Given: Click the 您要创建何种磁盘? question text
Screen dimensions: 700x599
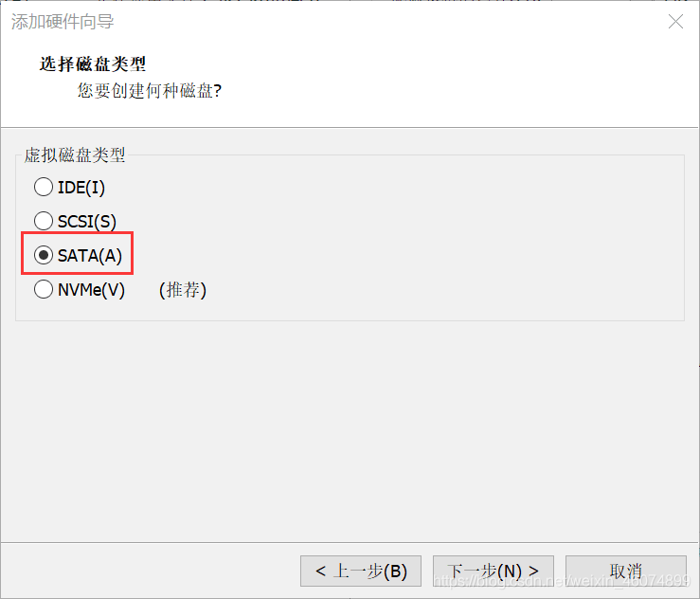Looking at the screenshot, I should pos(150,91).
